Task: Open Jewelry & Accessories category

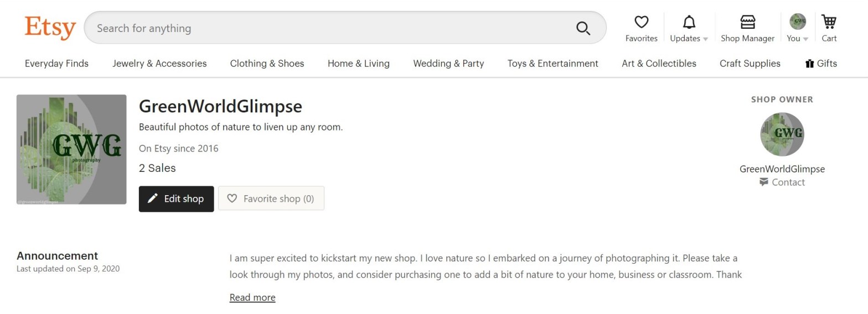Action: 159,64
